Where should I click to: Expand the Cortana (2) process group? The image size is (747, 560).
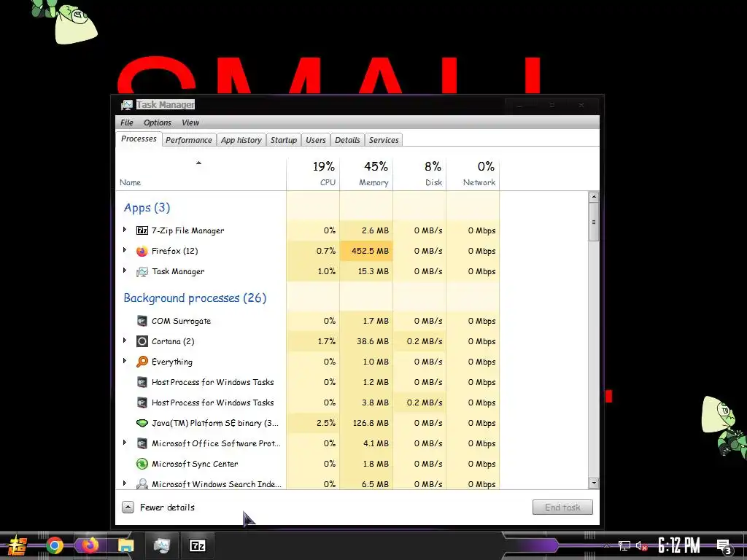(x=125, y=341)
